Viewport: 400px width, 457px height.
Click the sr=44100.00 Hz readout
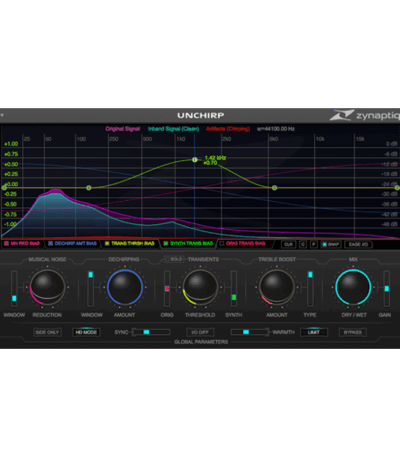pos(276,129)
